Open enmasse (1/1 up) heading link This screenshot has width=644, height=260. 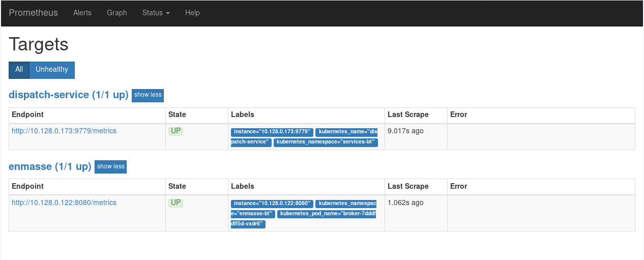coord(50,166)
